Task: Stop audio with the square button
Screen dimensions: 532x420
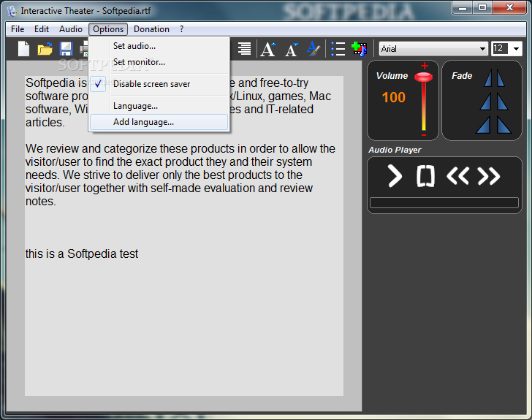Action: pos(425,176)
